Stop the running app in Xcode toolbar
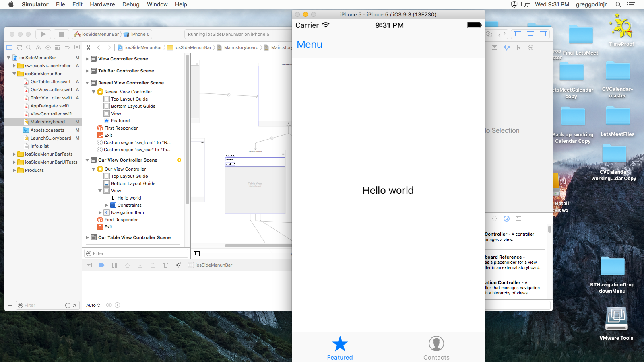The height and width of the screenshot is (362, 644). [61, 34]
